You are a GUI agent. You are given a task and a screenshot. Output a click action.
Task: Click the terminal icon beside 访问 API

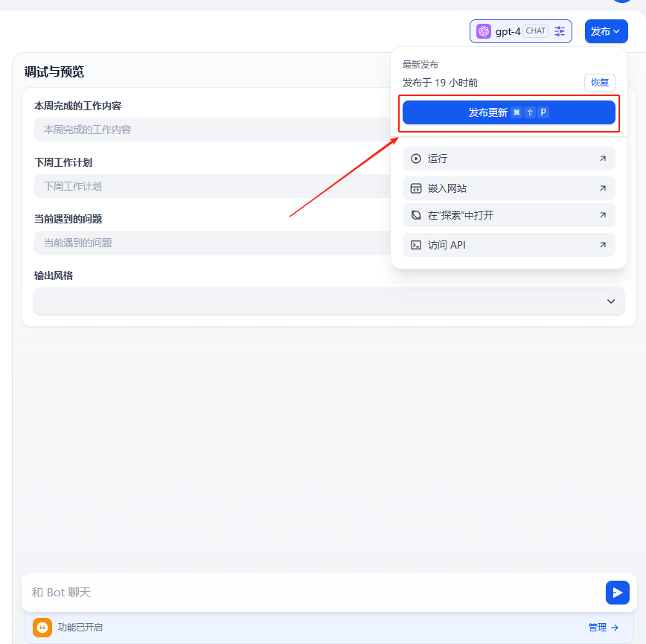[416, 245]
